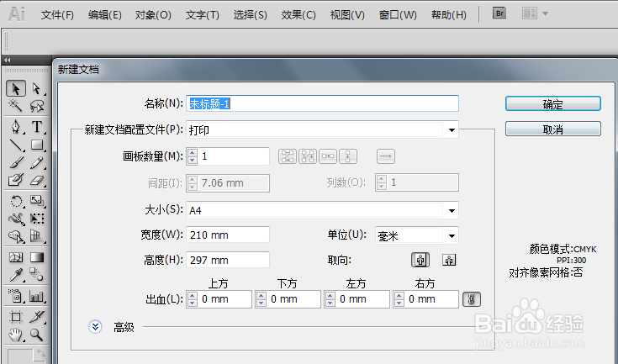Screen dimensions: 618x364
Task: Expand the 高级 advanced section
Action: click(x=95, y=326)
